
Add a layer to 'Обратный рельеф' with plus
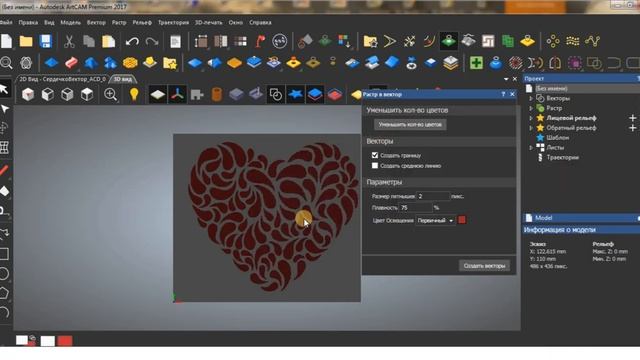[x=633, y=128]
